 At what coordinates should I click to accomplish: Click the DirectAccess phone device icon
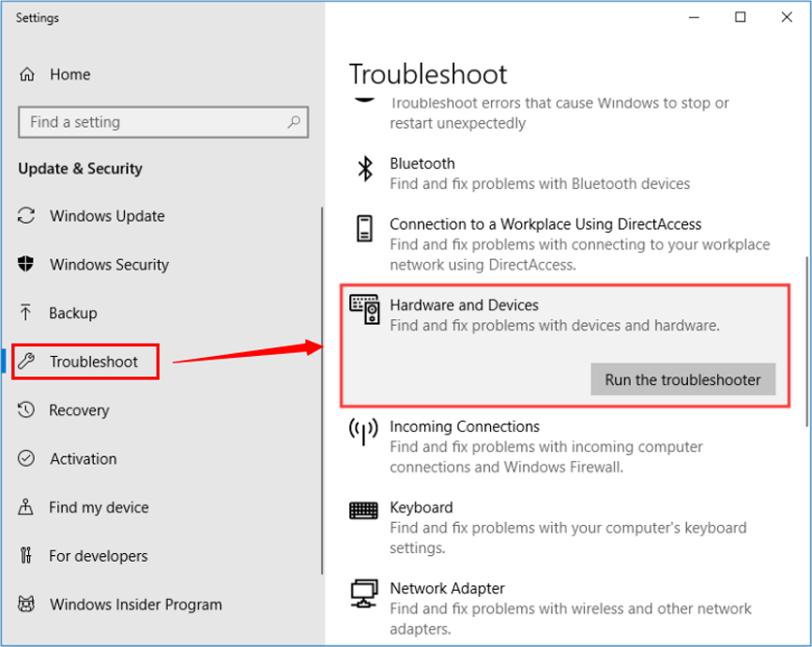[364, 228]
